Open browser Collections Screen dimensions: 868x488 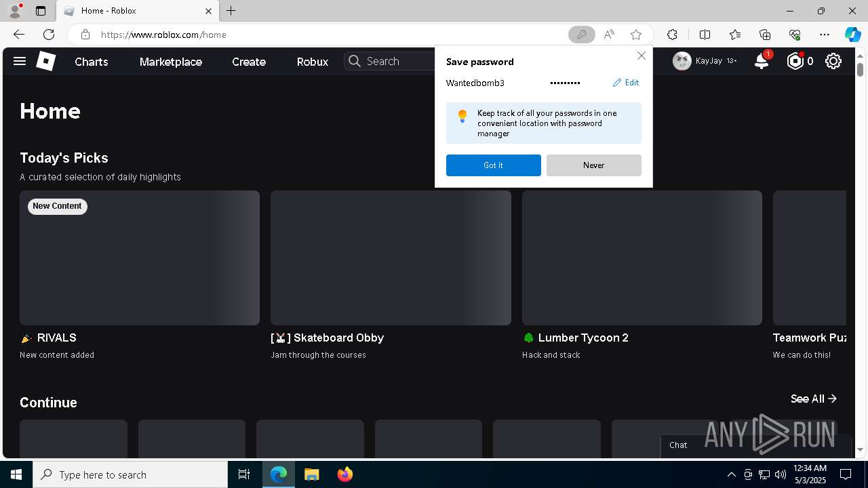(765, 35)
